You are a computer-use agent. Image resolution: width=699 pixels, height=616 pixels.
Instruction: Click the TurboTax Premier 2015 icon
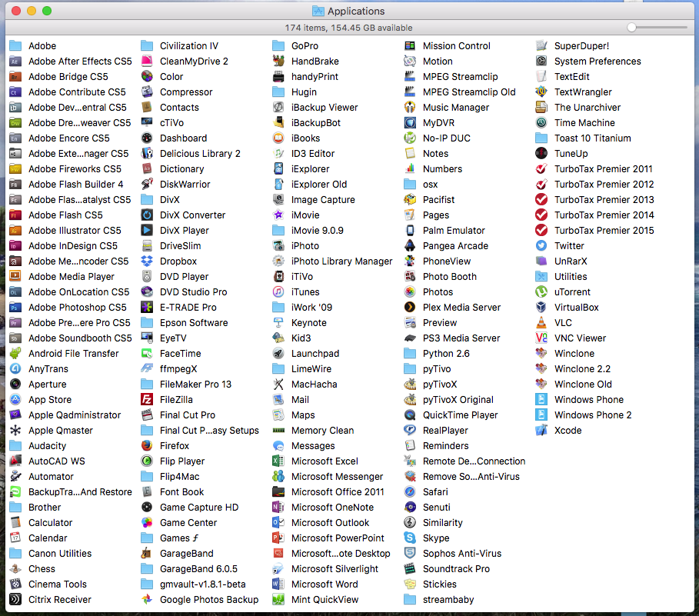pos(541,231)
